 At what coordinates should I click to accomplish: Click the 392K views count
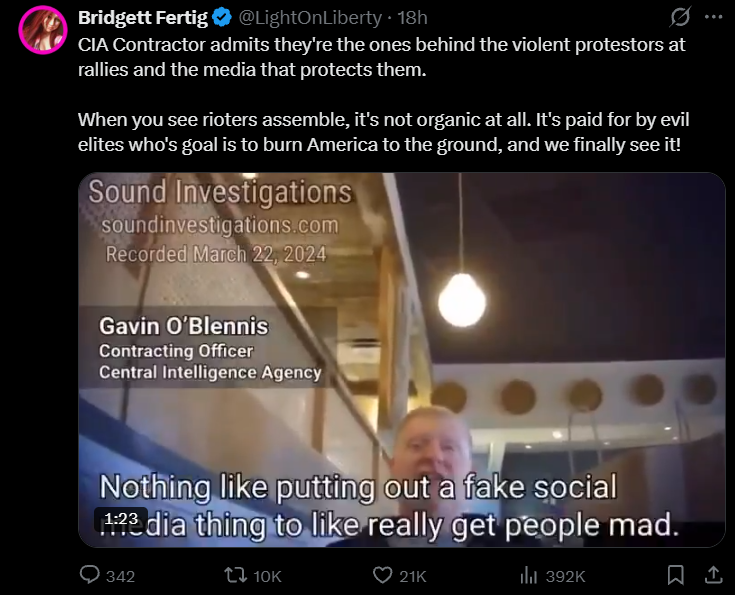[x=565, y=576]
